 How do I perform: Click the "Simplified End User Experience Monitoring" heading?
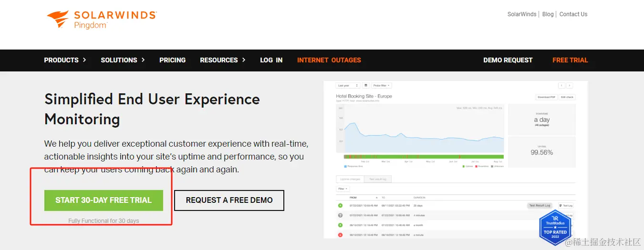152,109
